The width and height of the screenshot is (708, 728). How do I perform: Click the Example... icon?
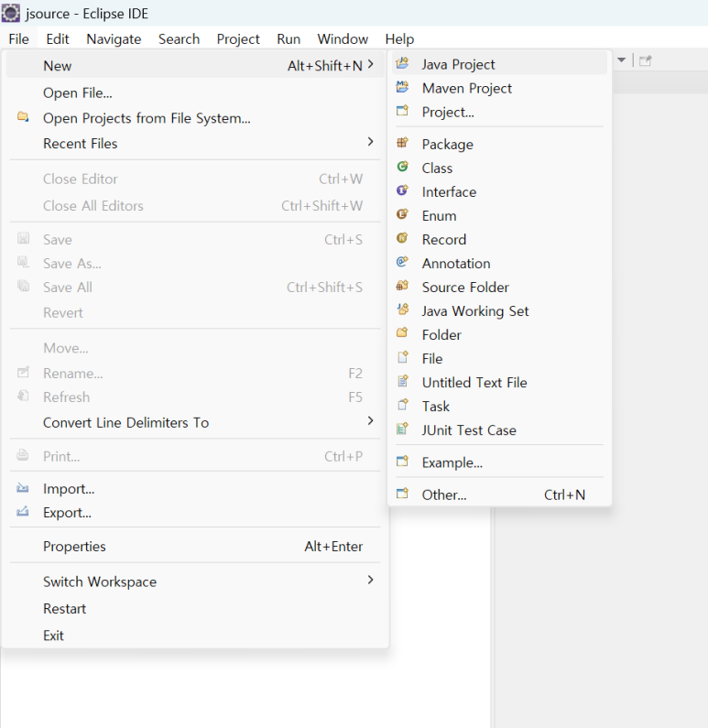402,461
